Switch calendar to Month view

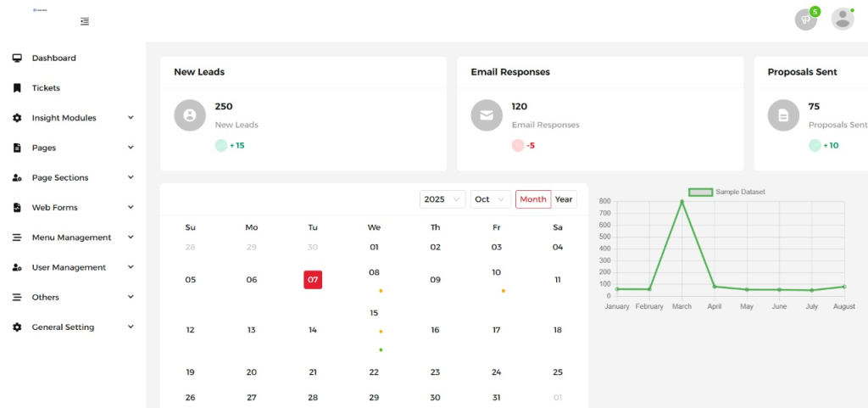tap(533, 199)
